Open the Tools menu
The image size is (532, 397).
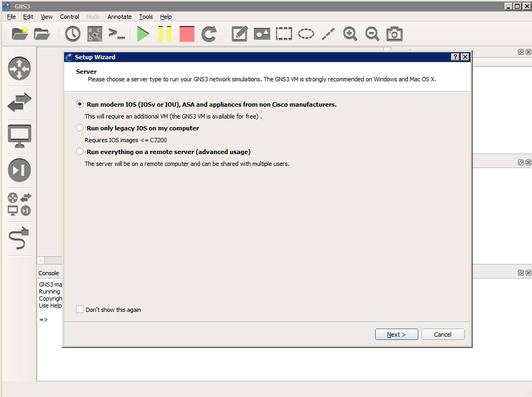146,17
